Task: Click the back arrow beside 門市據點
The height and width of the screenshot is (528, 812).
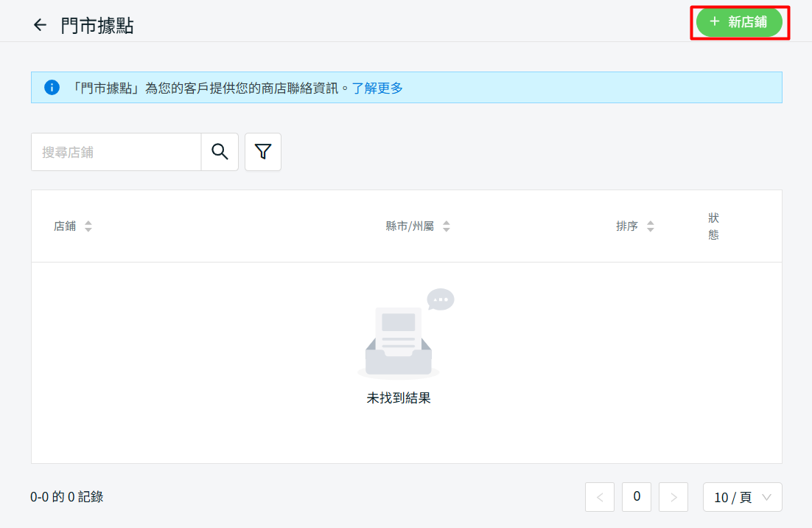Action: click(40, 25)
